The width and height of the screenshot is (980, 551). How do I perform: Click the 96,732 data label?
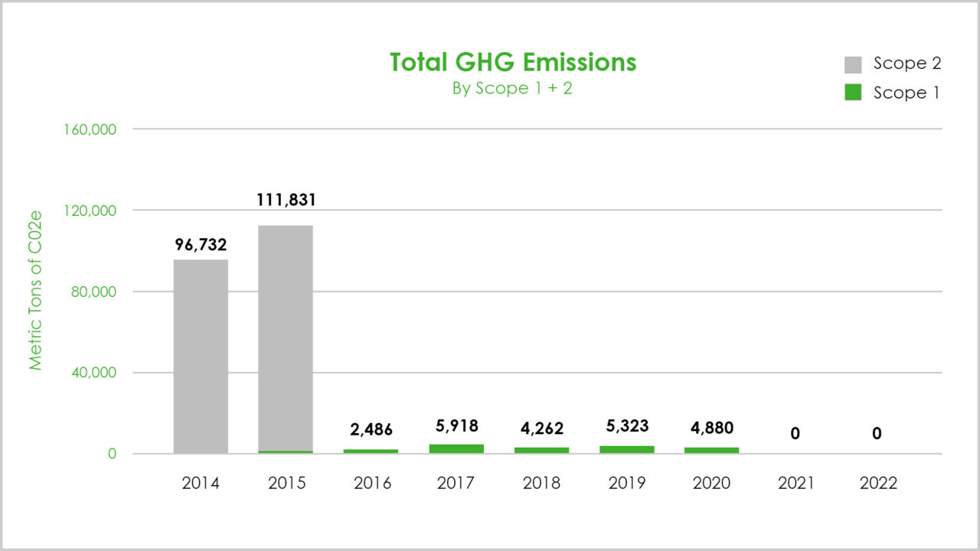click(201, 246)
